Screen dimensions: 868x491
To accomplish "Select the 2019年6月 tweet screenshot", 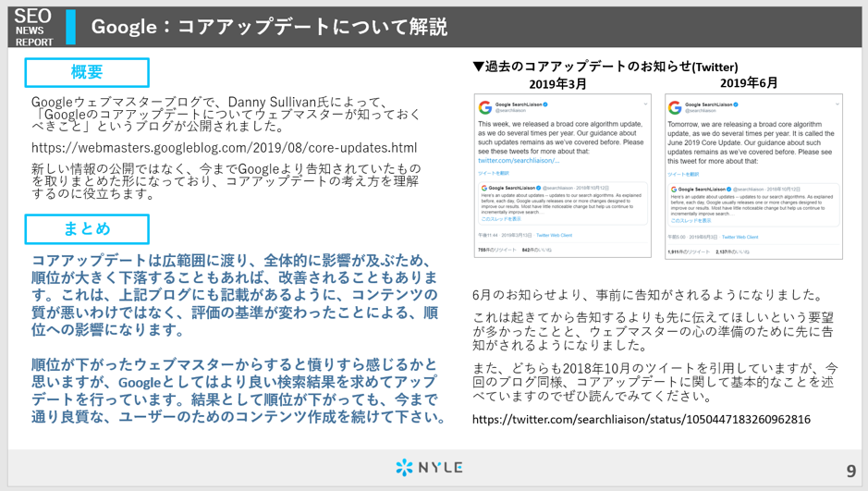I will (x=753, y=176).
